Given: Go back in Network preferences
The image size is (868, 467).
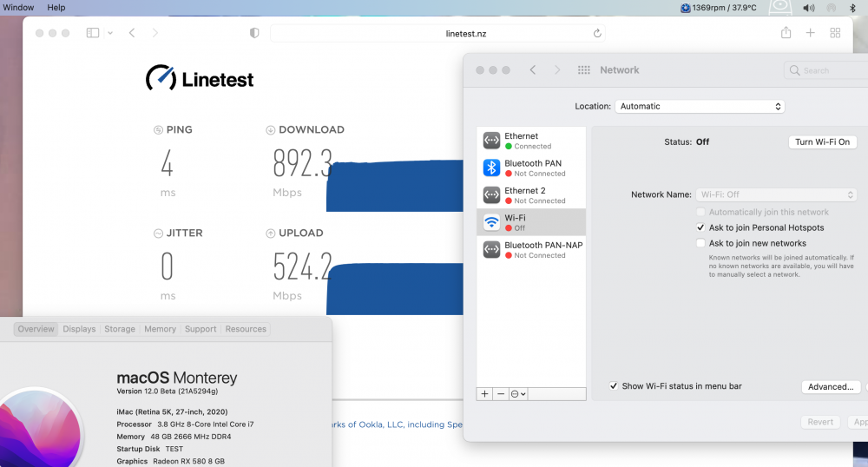Looking at the screenshot, I should pyautogui.click(x=533, y=69).
